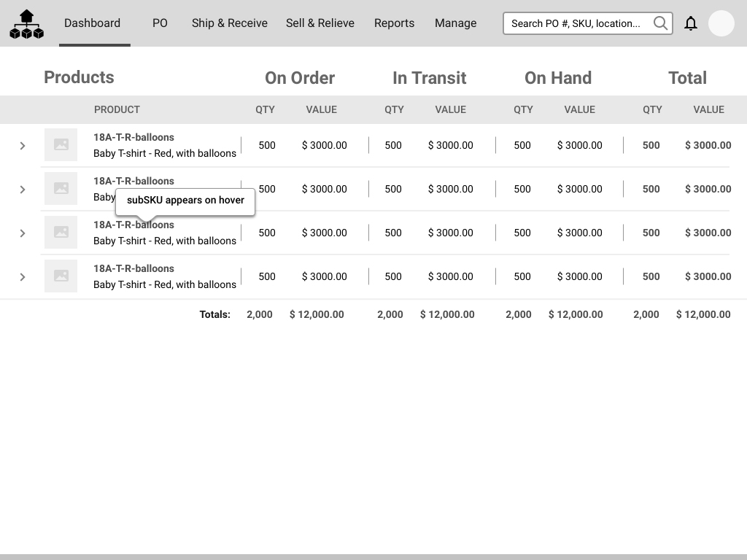747x560 pixels.
Task: Click the 18A-T-R-balloons SKU in first row
Action: (x=133, y=137)
